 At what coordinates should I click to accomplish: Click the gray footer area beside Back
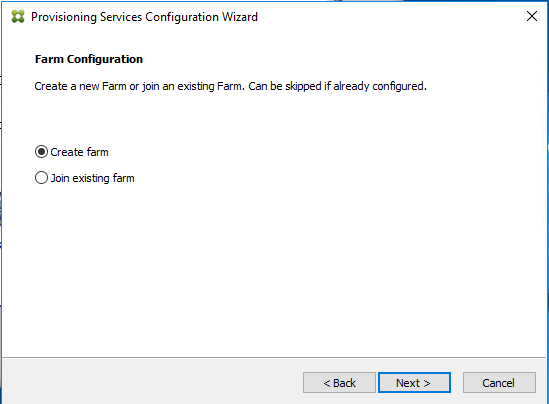[151, 382]
